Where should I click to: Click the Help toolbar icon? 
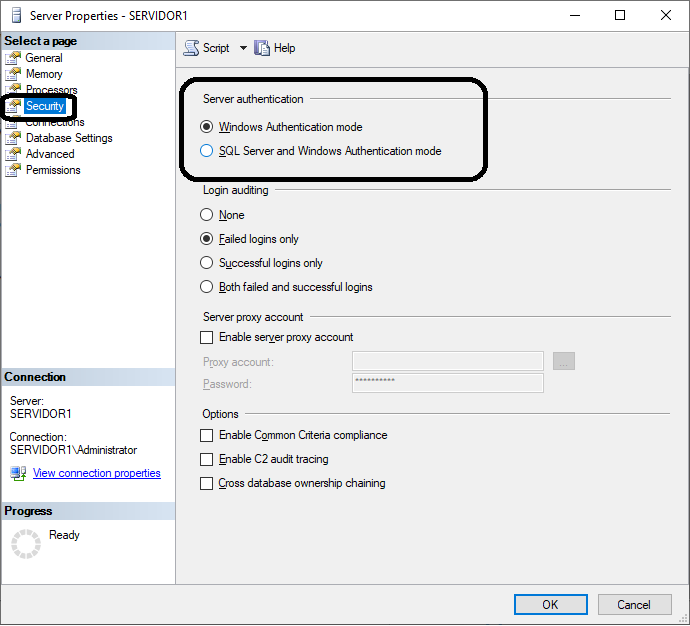click(263, 48)
